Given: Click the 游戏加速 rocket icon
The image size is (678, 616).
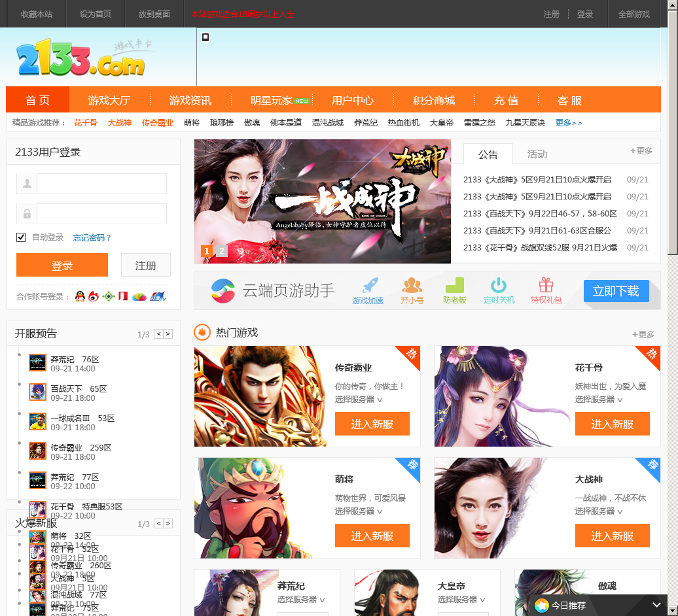Looking at the screenshot, I should point(370,285).
